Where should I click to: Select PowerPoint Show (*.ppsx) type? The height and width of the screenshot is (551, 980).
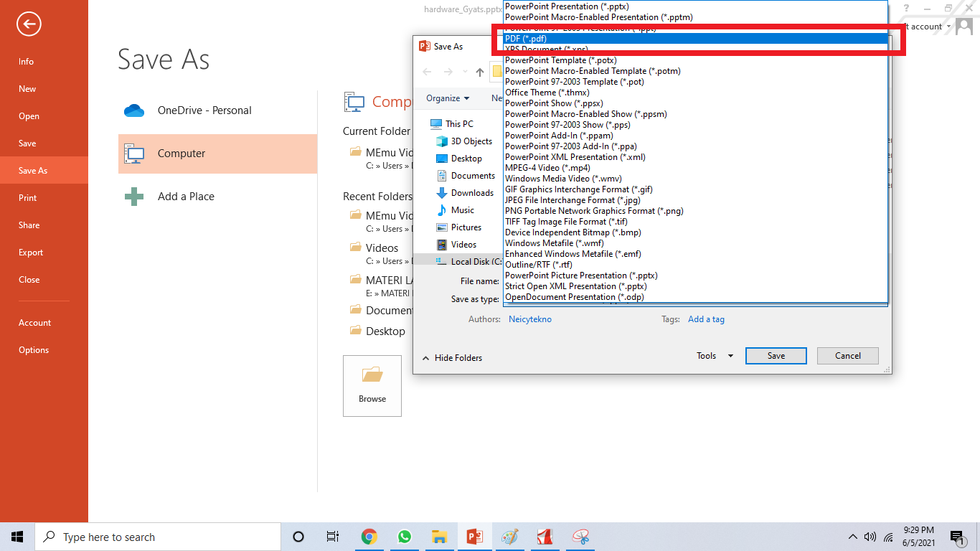click(x=695, y=103)
